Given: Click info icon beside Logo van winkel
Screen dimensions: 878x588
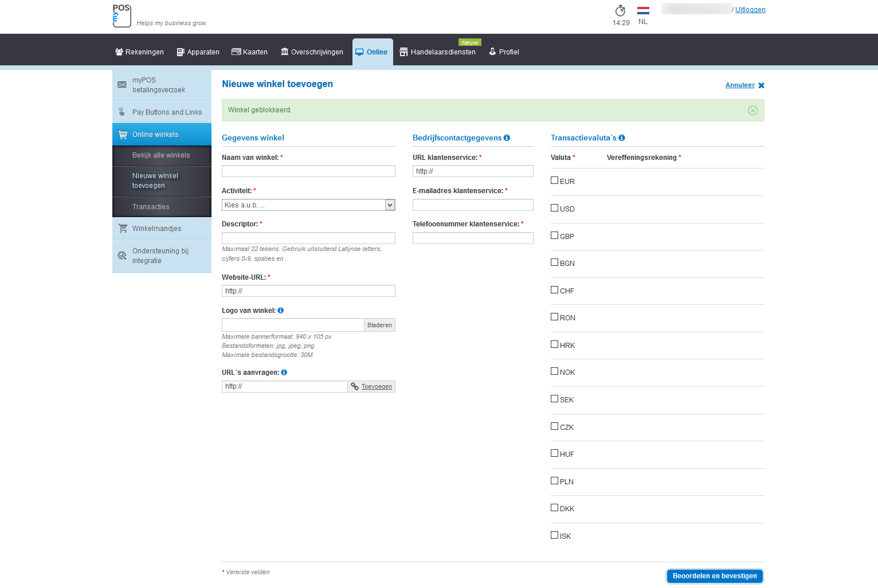Looking at the screenshot, I should (x=281, y=311).
